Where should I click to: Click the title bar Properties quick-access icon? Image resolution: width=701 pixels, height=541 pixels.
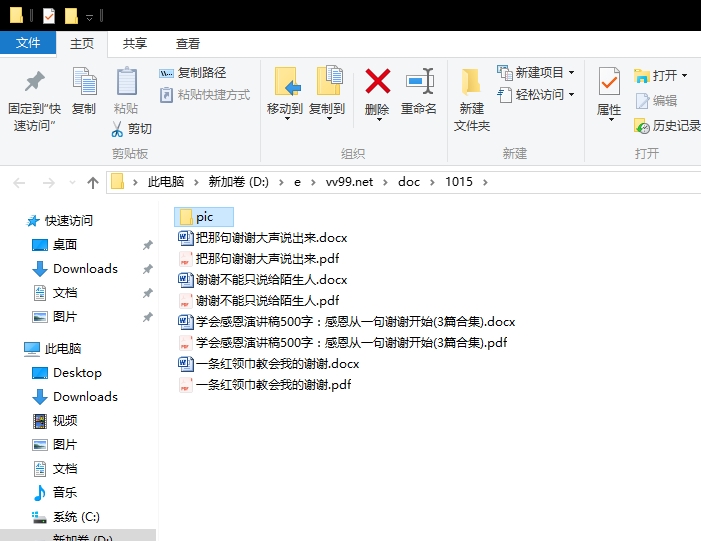(x=49, y=16)
